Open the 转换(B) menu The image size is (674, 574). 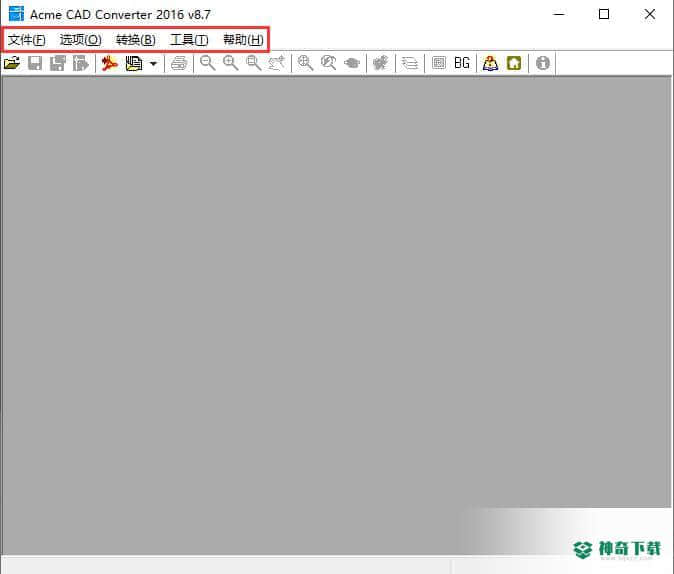(135, 40)
